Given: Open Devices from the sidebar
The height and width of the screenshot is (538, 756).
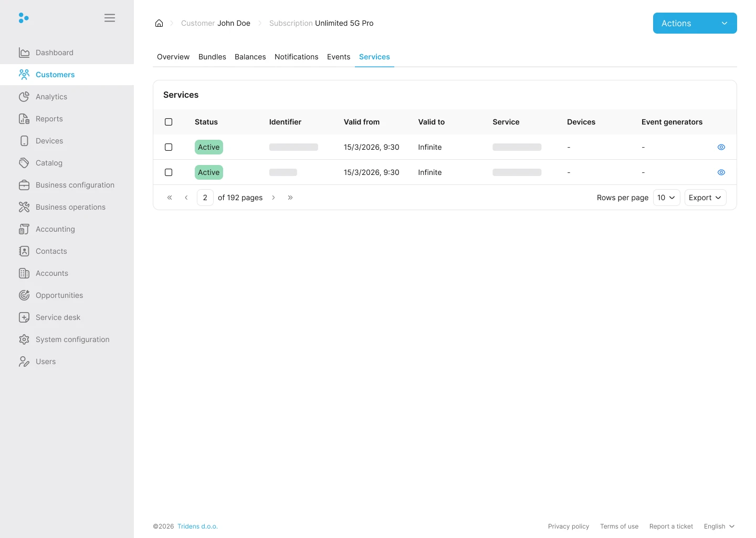Looking at the screenshot, I should tap(49, 141).
